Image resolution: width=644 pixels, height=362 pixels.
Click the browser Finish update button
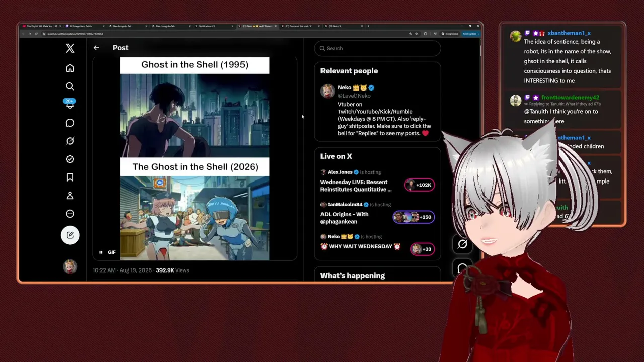coord(470,34)
